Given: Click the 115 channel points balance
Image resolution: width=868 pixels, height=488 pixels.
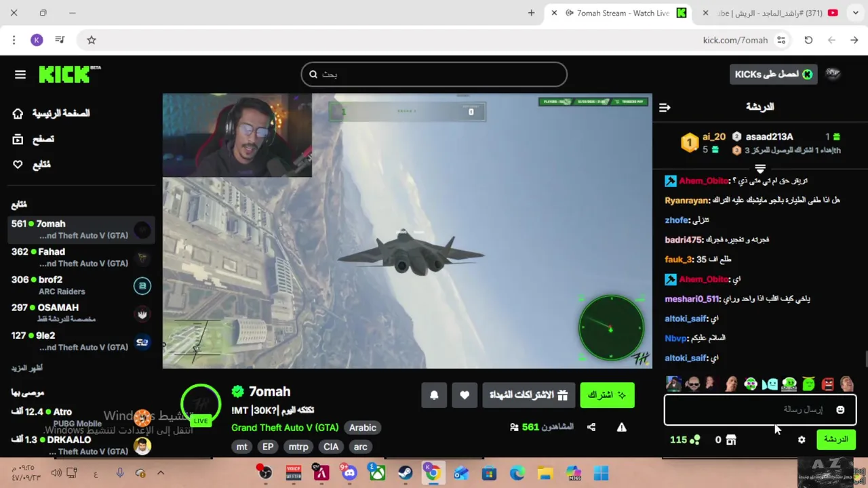Looking at the screenshot, I should 684,440.
